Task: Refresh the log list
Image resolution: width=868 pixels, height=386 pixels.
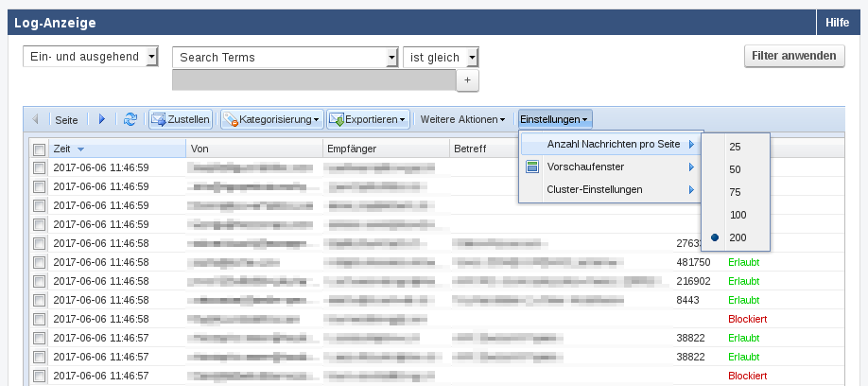Action: point(130,119)
